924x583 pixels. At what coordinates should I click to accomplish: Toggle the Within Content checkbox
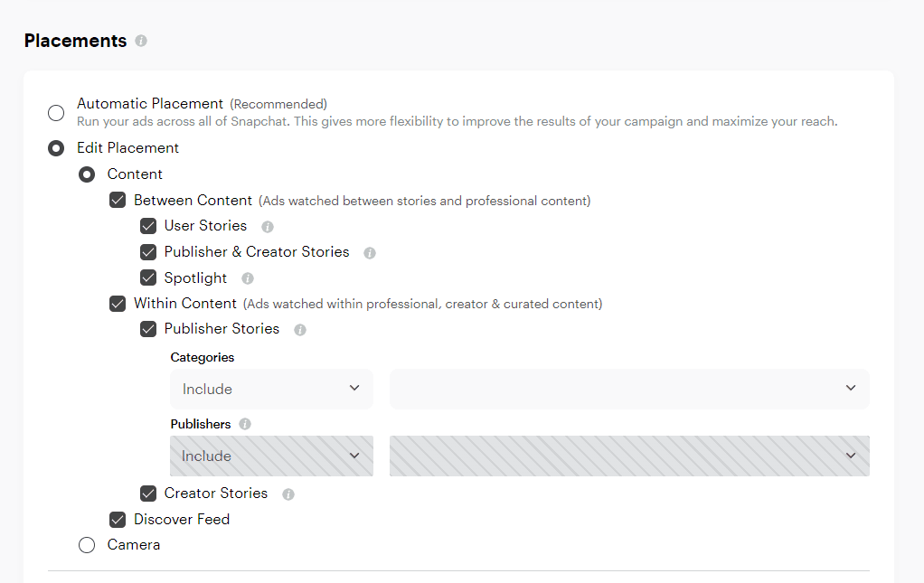point(118,304)
